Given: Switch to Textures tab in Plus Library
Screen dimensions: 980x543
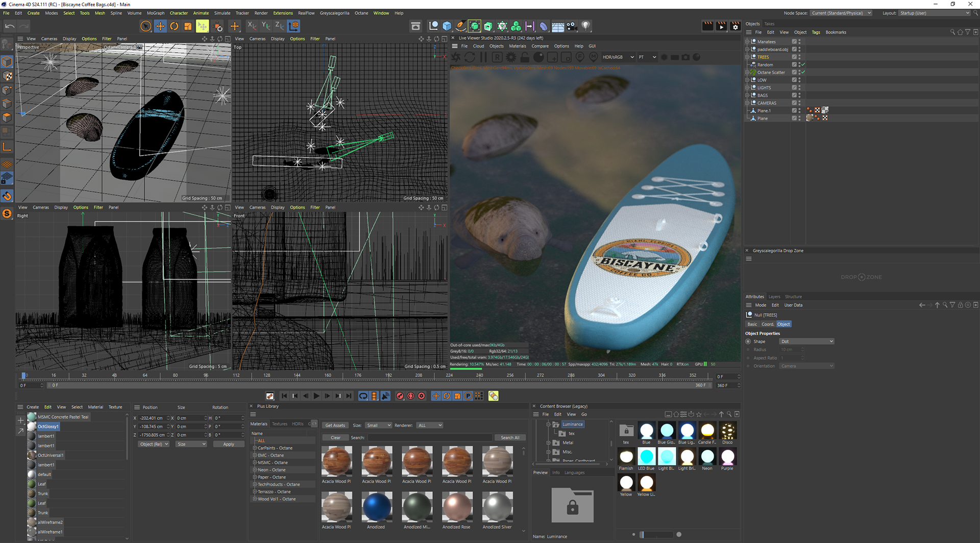Looking at the screenshot, I should [279, 424].
